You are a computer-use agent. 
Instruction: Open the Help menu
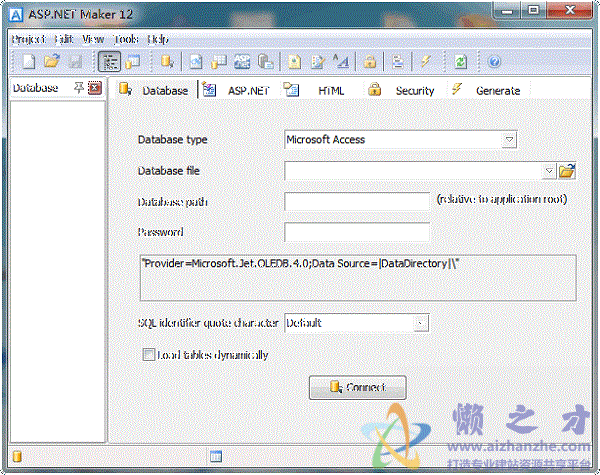pos(158,39)
